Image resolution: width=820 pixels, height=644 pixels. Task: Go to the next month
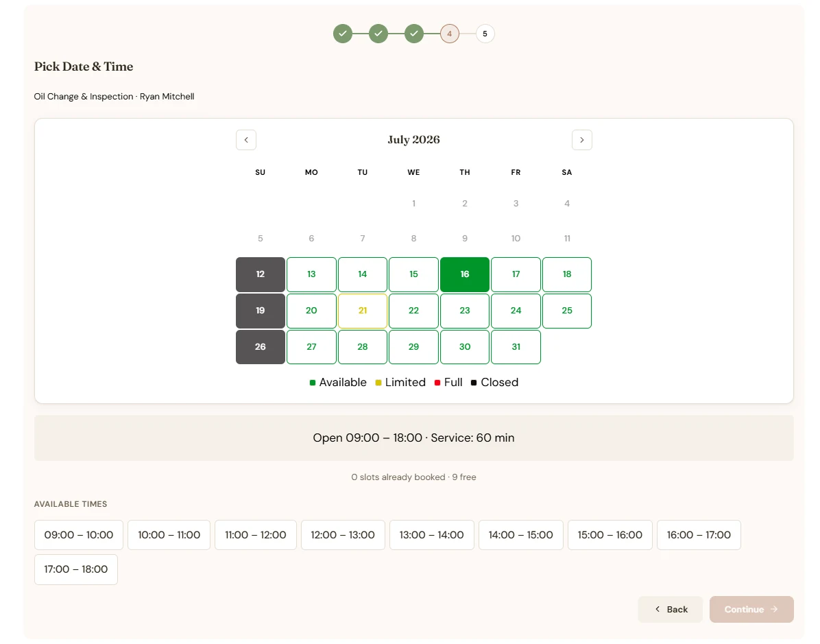581,140
